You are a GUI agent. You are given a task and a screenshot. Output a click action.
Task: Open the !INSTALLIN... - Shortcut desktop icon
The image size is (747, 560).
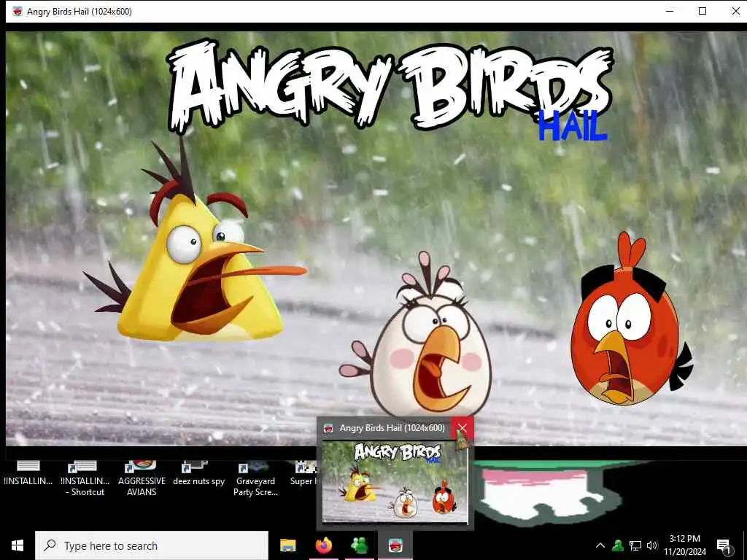point(85,480)
